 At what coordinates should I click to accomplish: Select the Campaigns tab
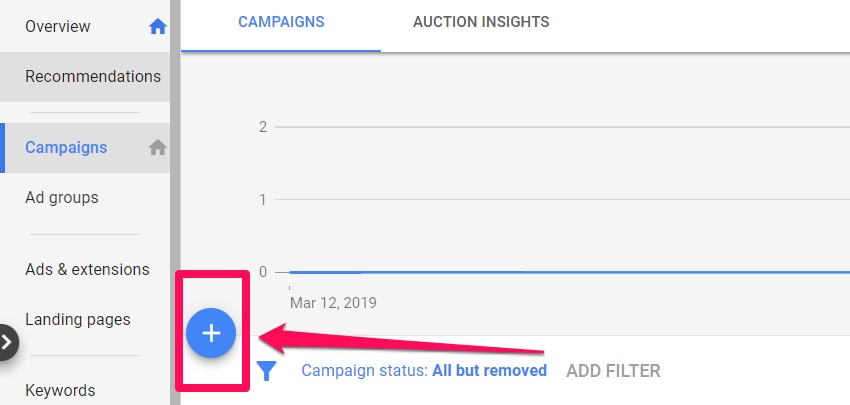281,22
